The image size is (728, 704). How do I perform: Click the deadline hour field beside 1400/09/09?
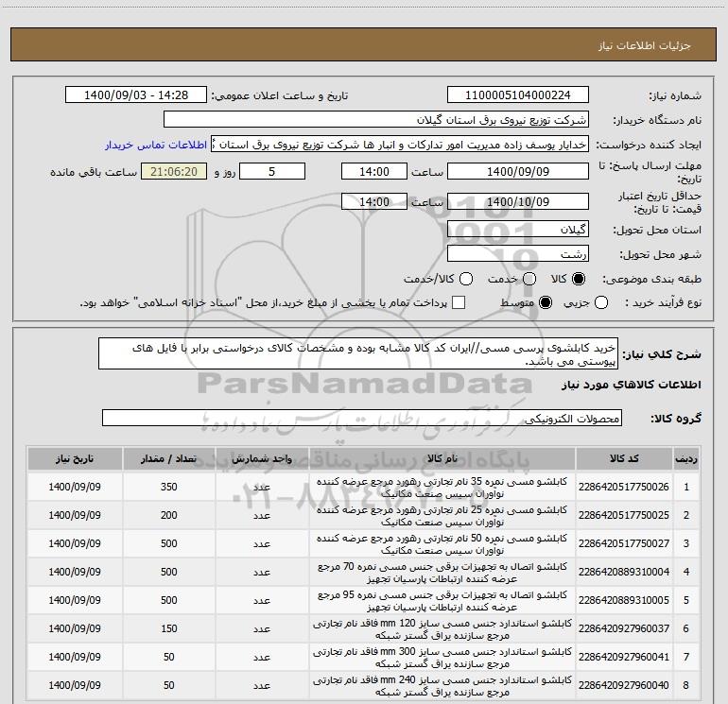[374, 172]
